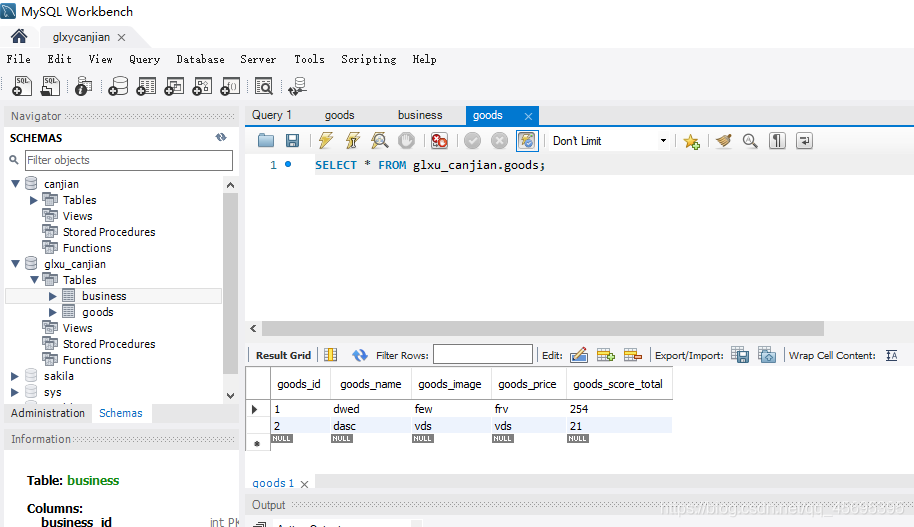Expand the sakila schema
Image resolution: width=914 pixels, height=527 pixels.
pyautogui.click(x=15, y=376)
